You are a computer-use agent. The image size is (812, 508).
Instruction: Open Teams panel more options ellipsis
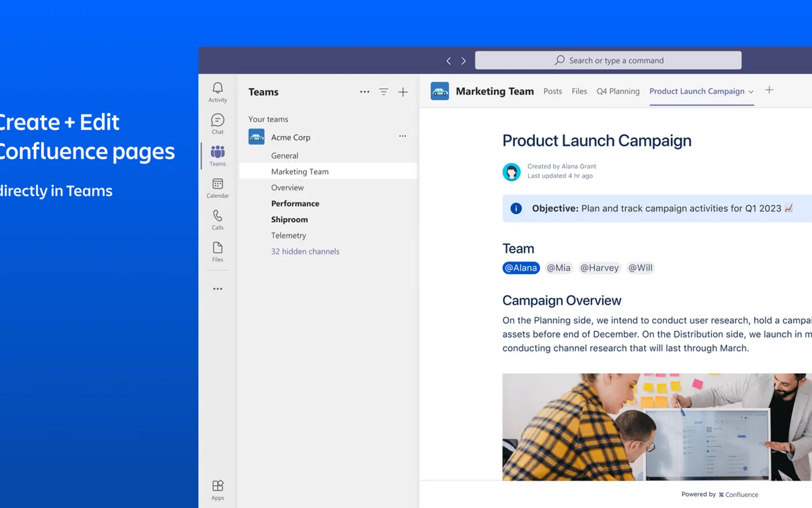pos(364,92)
